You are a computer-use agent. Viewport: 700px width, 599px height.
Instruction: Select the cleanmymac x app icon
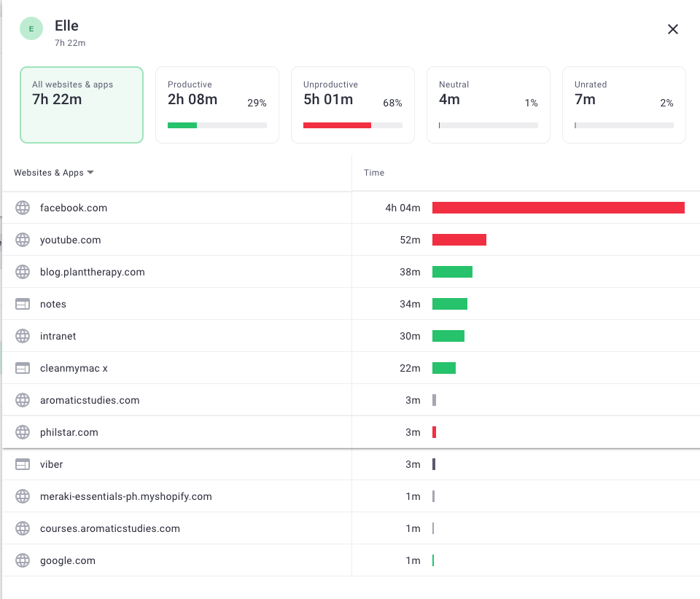tap(22, 368)
